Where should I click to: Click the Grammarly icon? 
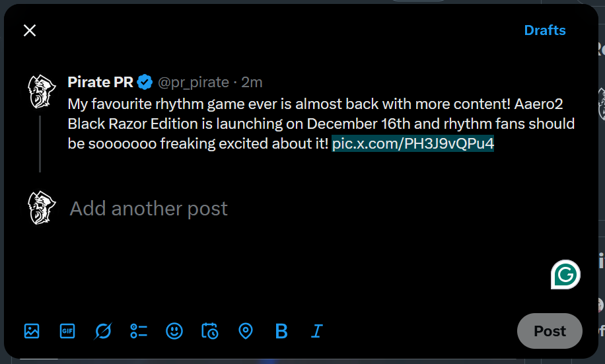pyautogui.click(x=565, y=274)
